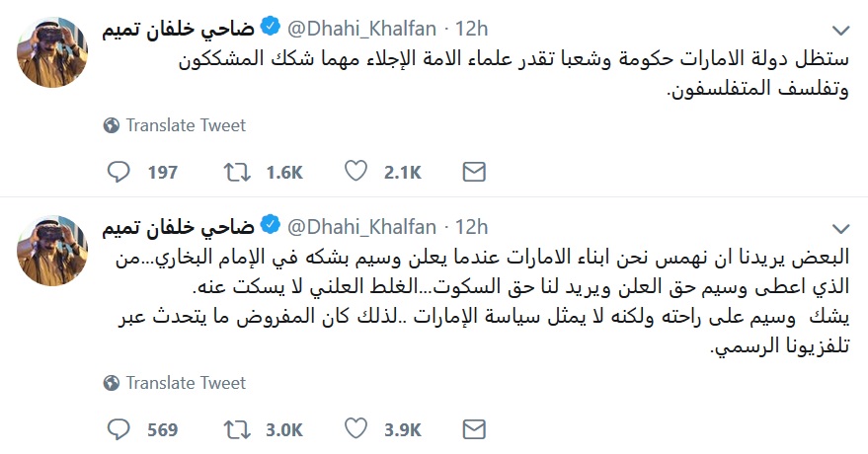
Task: Click globe icon beside first Translate Tweet
Action: [x=112, y=125]
